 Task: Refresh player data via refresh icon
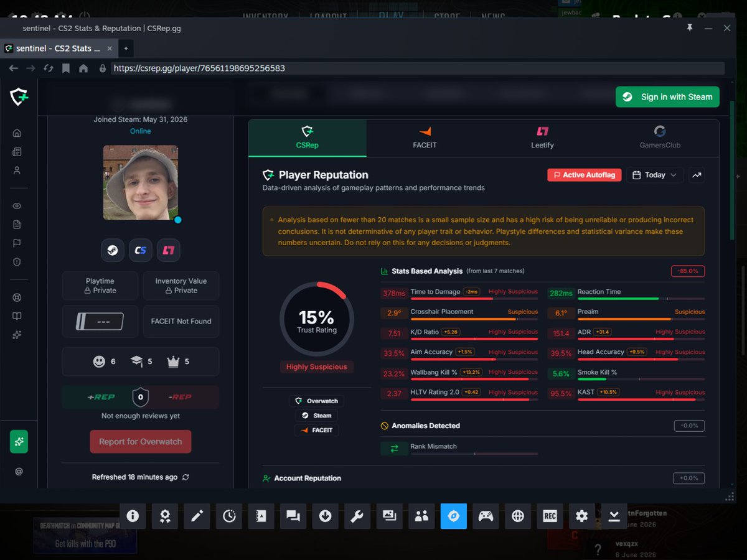click(x=186, y=477)
